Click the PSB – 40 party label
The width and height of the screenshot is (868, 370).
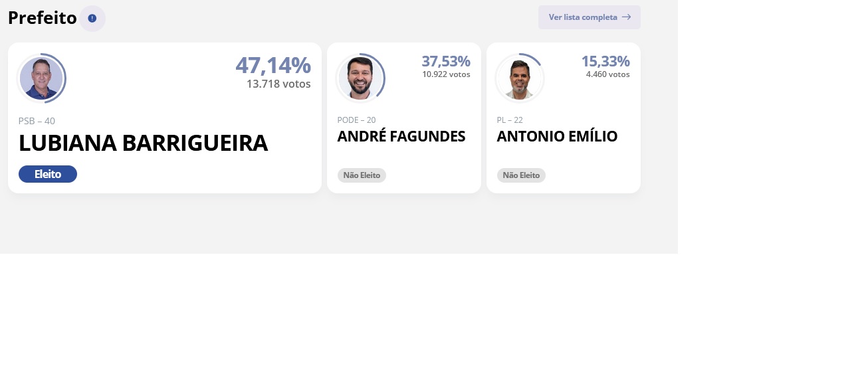(x=37, y=121)
